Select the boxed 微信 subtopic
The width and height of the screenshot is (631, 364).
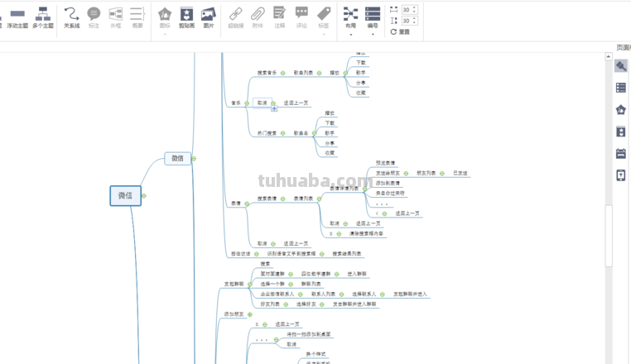(x=177, y=159)
